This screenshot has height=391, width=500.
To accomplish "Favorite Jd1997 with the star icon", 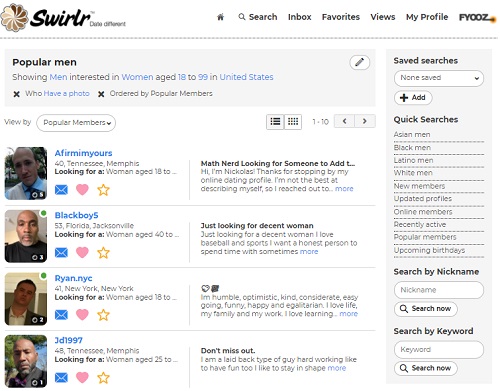I will click(103, 378).
